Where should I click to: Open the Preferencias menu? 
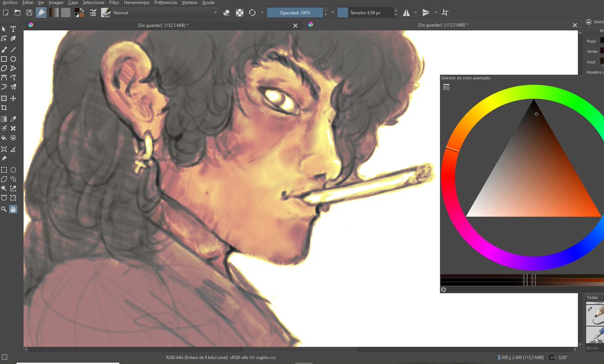point(166,3)
